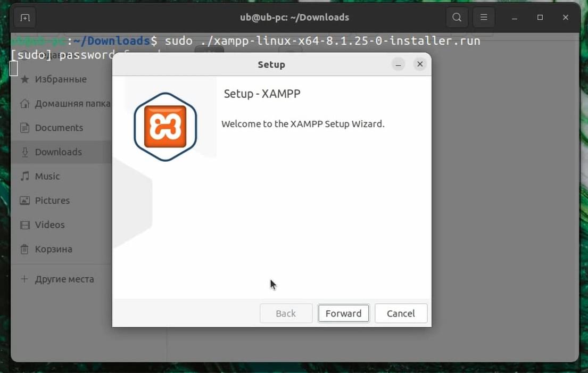
Task: Click the terminal title ub@ub-pc: ~/Downloads
Action: 294,18
